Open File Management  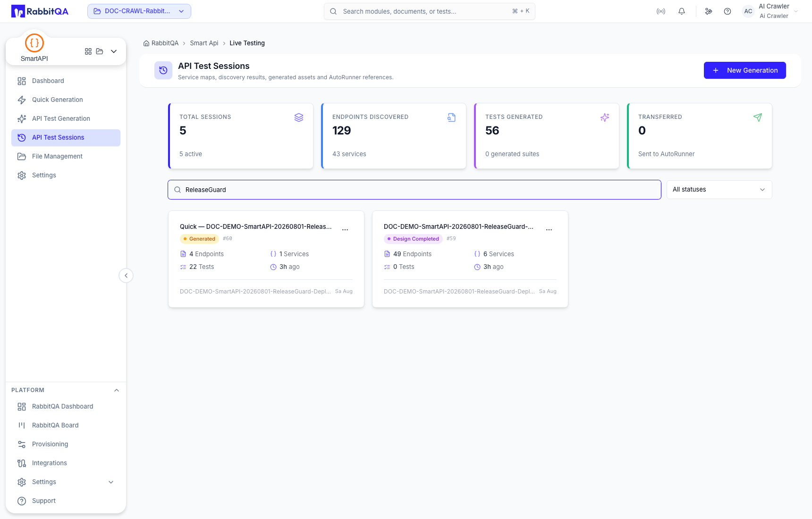coord(66,157)
